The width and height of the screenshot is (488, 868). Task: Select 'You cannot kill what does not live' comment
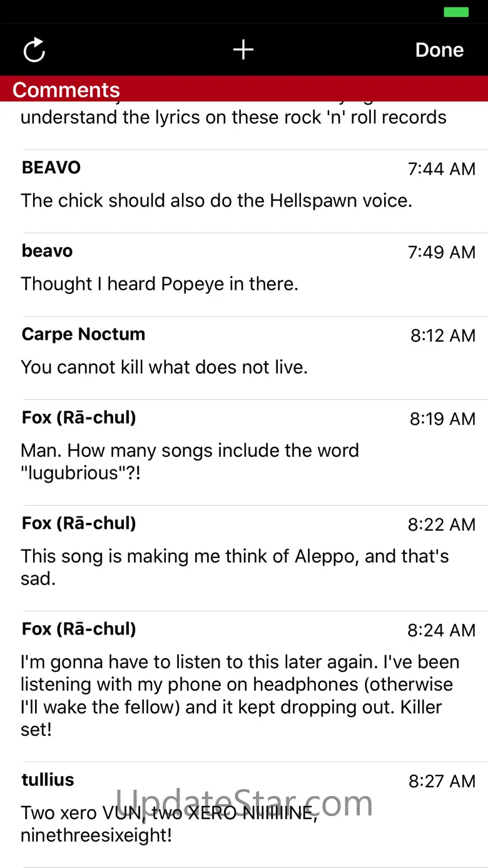click(165, 367)
